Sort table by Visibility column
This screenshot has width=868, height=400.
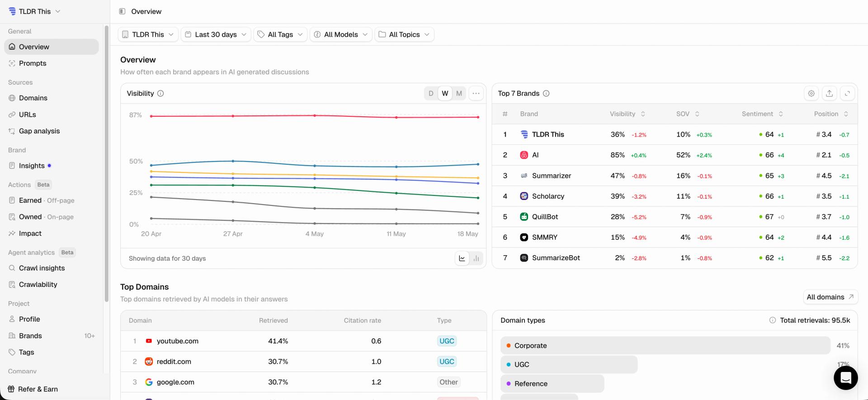tap(627, 114)
